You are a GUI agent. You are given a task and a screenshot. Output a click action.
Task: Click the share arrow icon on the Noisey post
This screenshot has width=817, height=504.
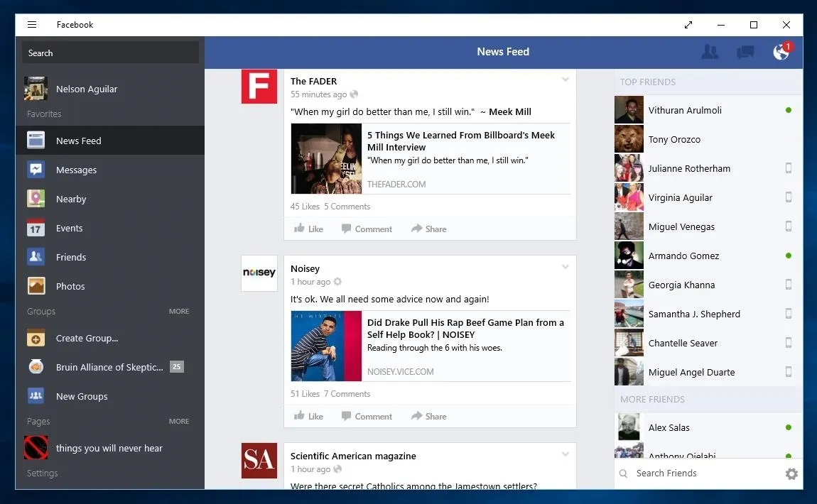click(x=416, y=415)
